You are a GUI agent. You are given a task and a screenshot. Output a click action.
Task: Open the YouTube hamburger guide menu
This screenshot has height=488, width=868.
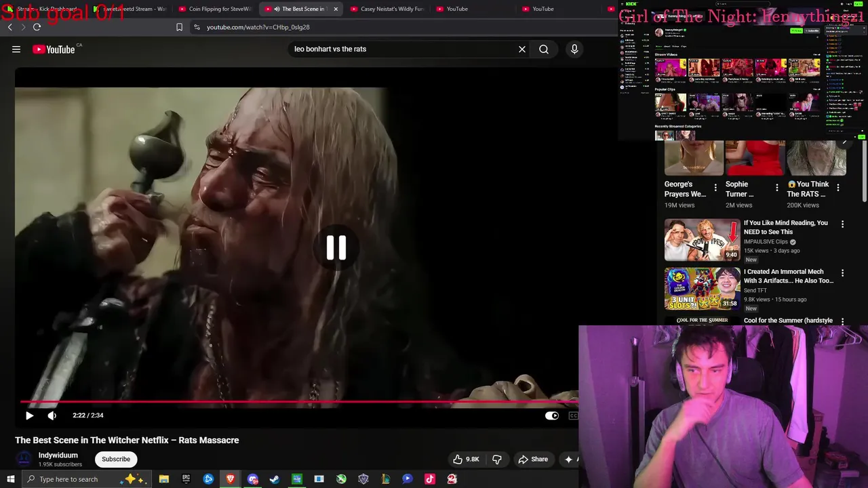(16, 49)
